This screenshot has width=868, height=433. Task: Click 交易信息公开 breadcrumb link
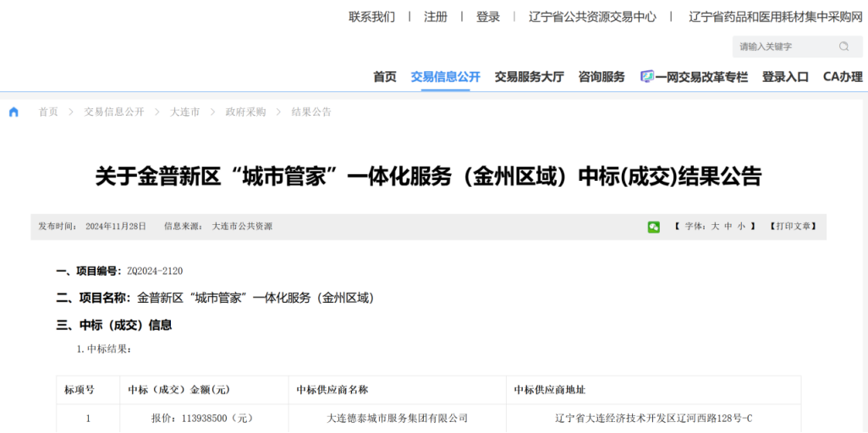click(114, 112)
